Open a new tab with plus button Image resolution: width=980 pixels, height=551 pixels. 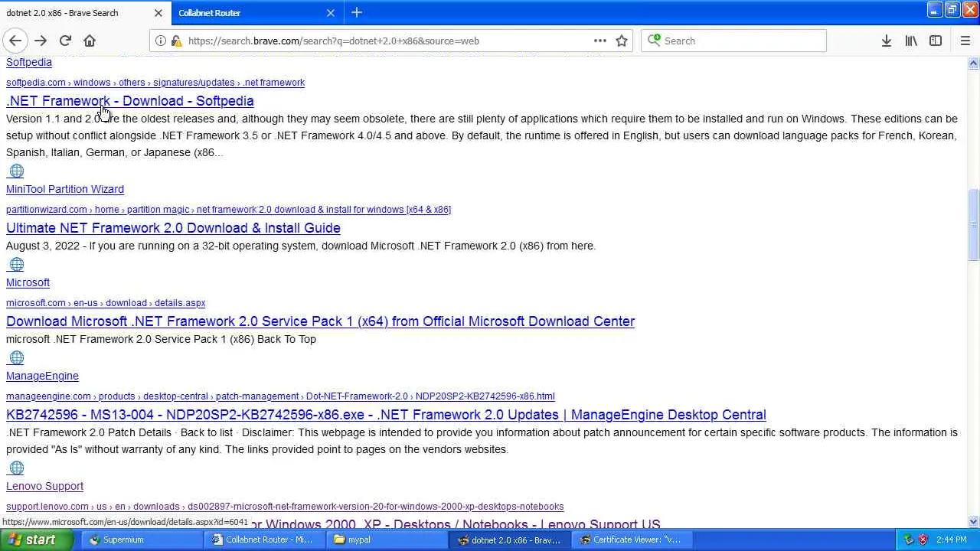(357, 12)
